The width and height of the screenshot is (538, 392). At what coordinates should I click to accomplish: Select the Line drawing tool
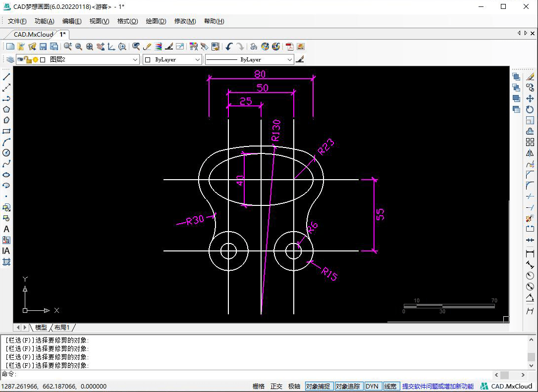[6, 77]
